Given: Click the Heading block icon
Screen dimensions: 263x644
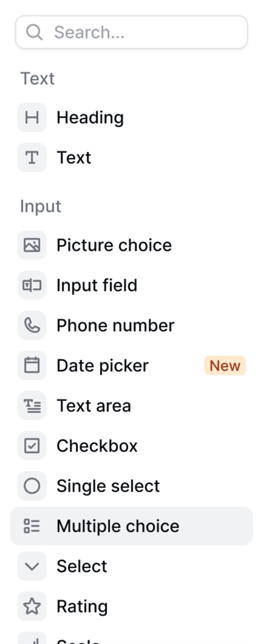Looking at the screenshot, I should [x=32, y=117].
